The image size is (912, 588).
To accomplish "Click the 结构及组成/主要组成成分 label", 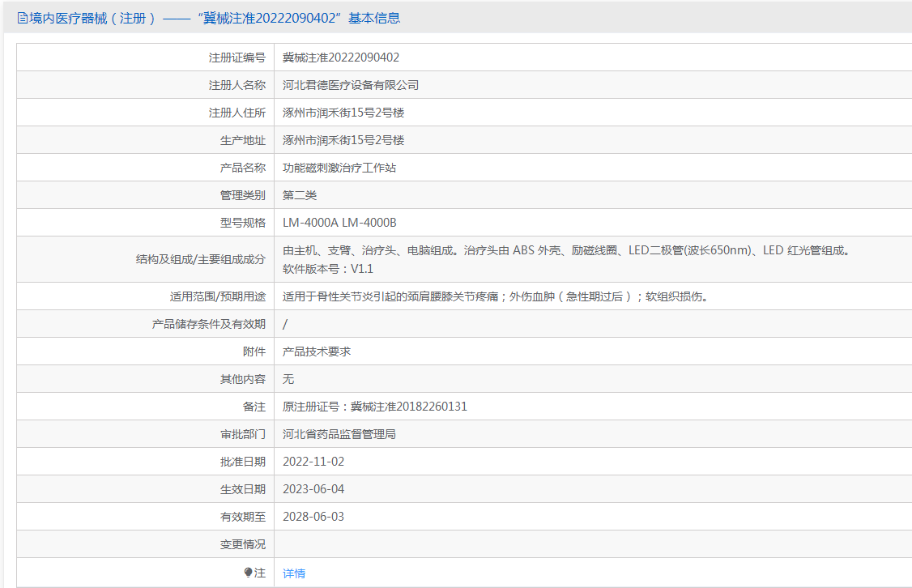I will coord(201,259).
